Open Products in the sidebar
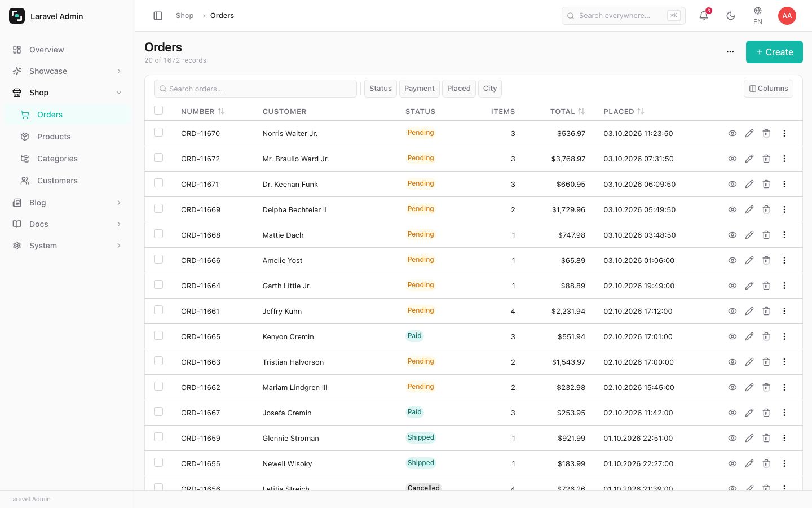 [x=67, y=137]
